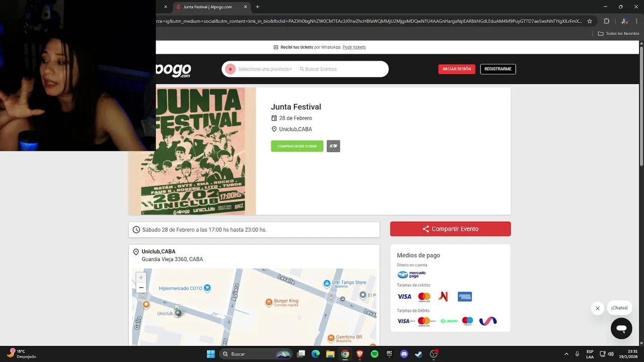Open the chat widget button
This screenshot has height=362, width=644.
tap(621, 329)
